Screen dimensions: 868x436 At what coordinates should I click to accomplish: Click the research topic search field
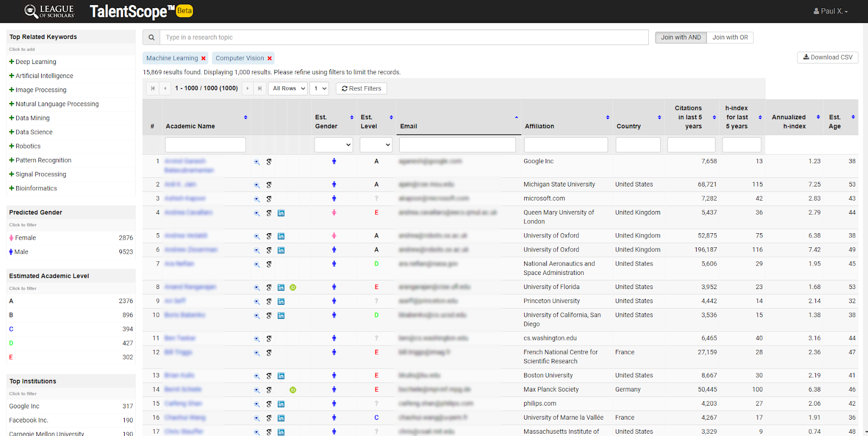point(404,37)
